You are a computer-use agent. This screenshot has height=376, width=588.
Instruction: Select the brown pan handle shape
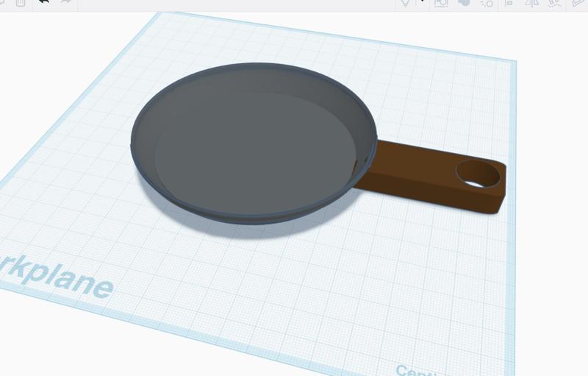click(x=431, y=177)
